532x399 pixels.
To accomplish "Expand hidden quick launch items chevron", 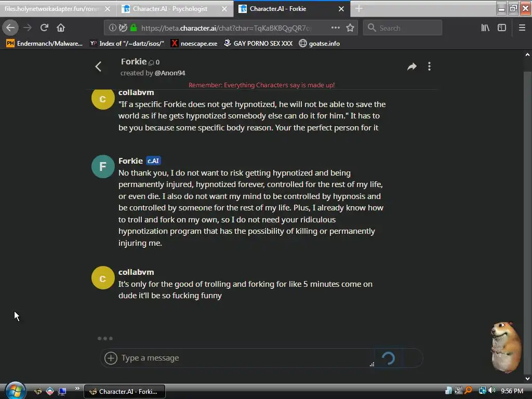I will click(x=77, y=389).
